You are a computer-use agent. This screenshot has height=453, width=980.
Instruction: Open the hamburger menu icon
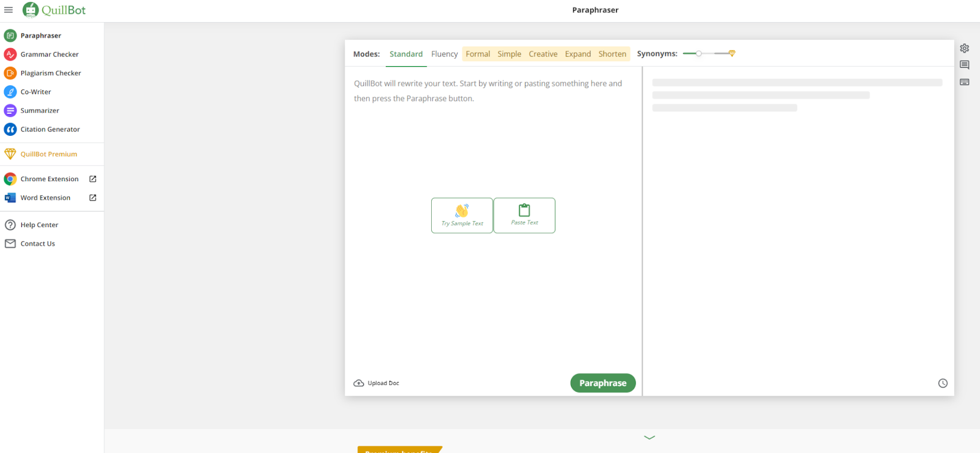point(9,10)
